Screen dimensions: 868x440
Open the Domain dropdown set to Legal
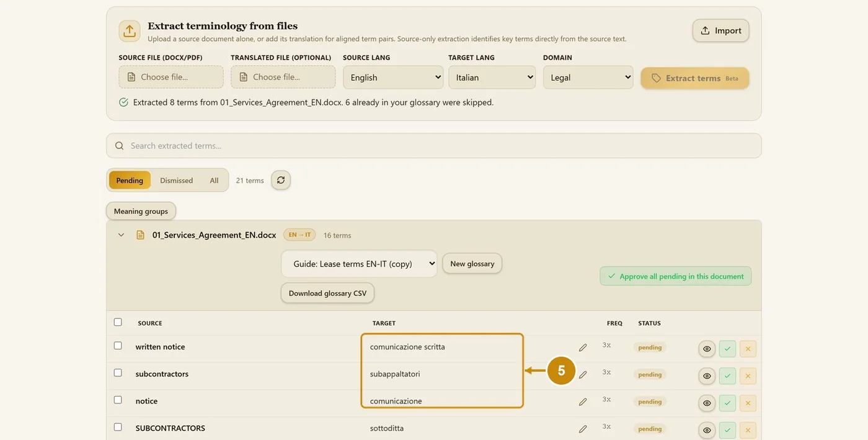[588, 78]
